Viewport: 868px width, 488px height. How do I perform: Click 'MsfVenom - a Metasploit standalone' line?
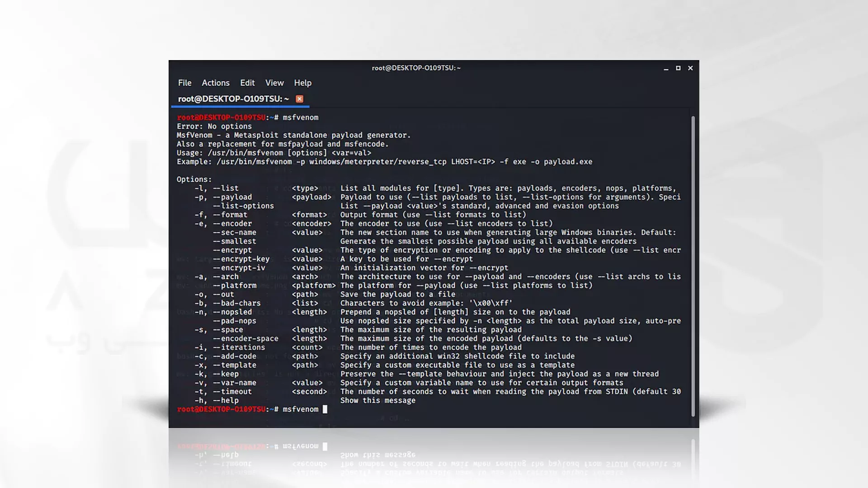294,135
